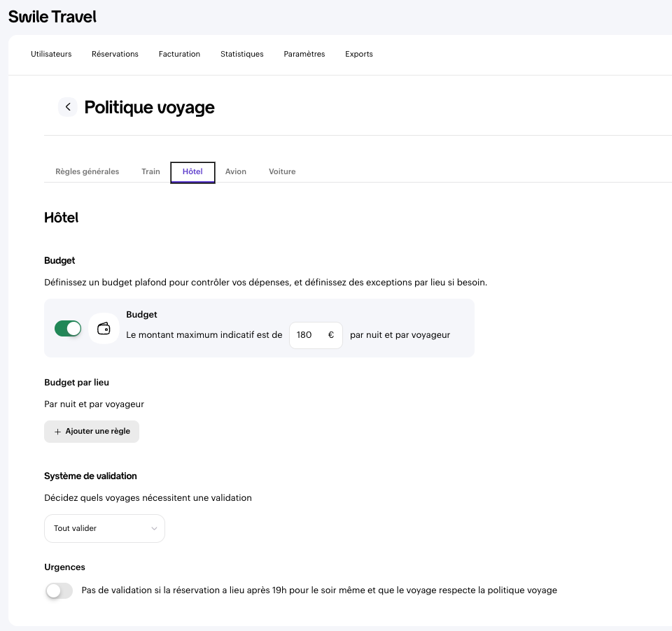Open the Tout valider dropdown
This screenshot has height=631, width=672.
[104, 528]
